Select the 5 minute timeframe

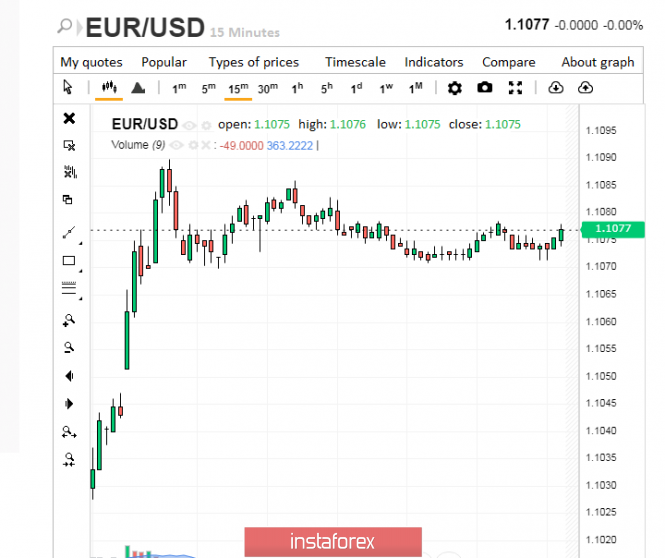tap(208, 88)
